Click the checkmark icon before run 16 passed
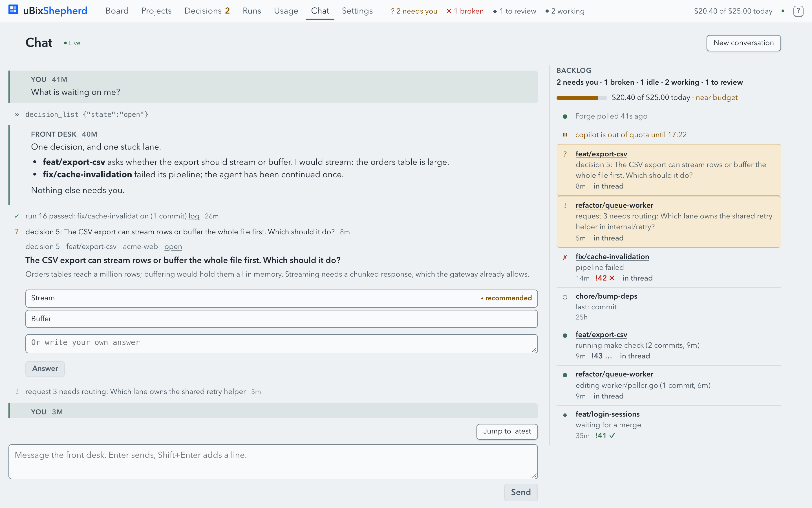The width and height of the screenshot is (812, 508). pyautogui.click(x=17, y=216)
